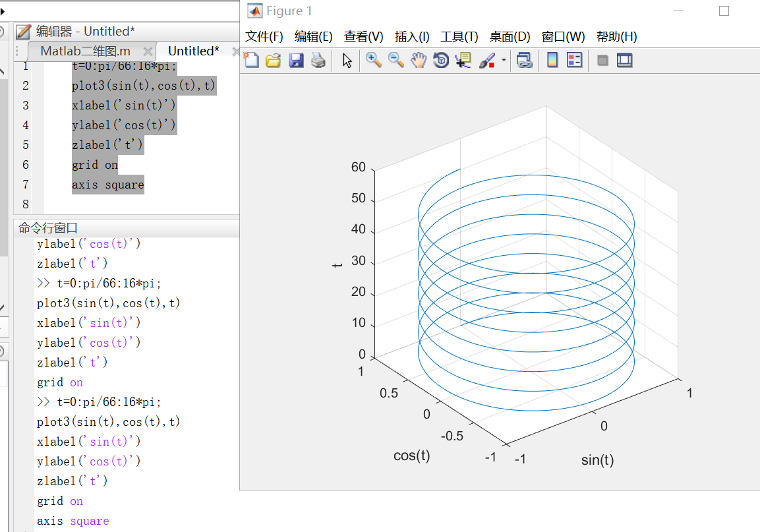Open the Link Plot tool
Viewport: 760px width, 532px height.
click(524, 60)
